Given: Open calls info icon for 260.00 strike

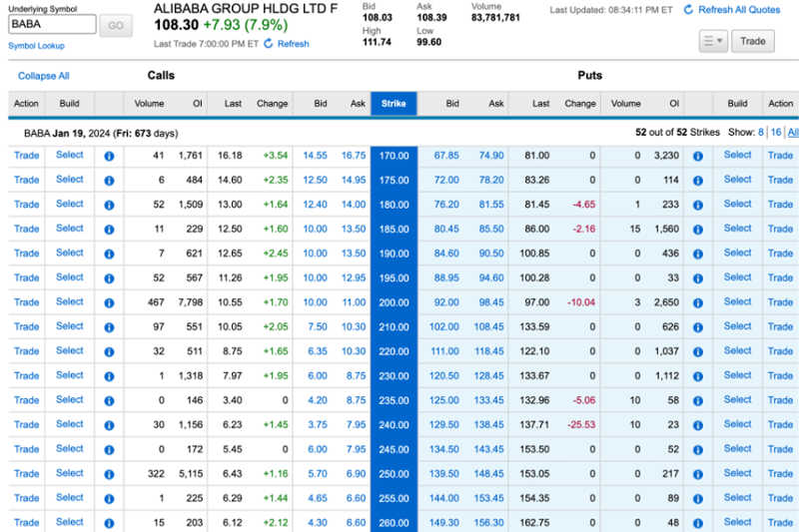Looking at the screenshot, I should pyautogui.click(x=109, y=523).
